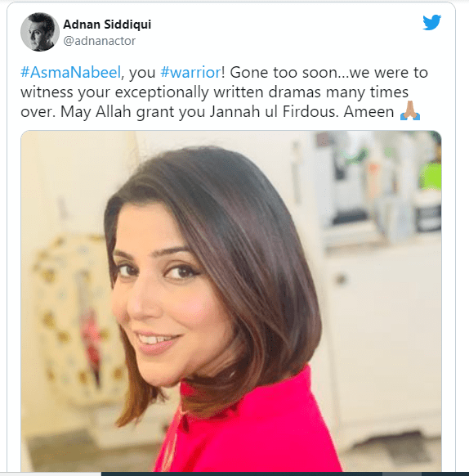
Task: Click the blue Twitter bird logo
Action: pyautogui.click(x=431, y=22)
